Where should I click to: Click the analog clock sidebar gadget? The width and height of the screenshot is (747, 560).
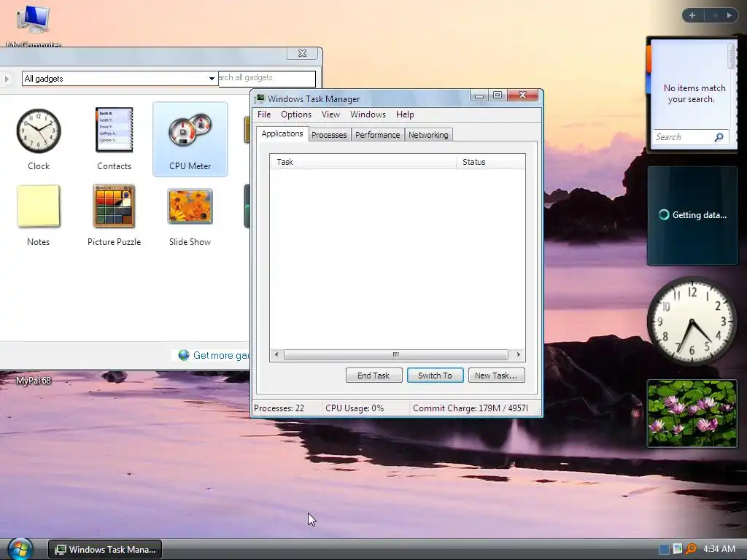tap(692, 322)
